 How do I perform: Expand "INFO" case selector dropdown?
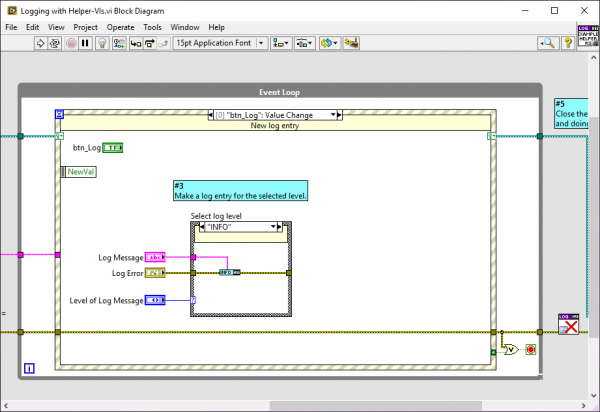coord(275,227)
